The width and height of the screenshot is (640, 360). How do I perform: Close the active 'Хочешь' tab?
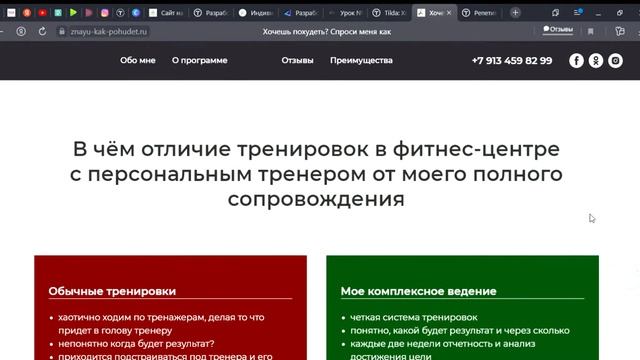click(449, 13)
